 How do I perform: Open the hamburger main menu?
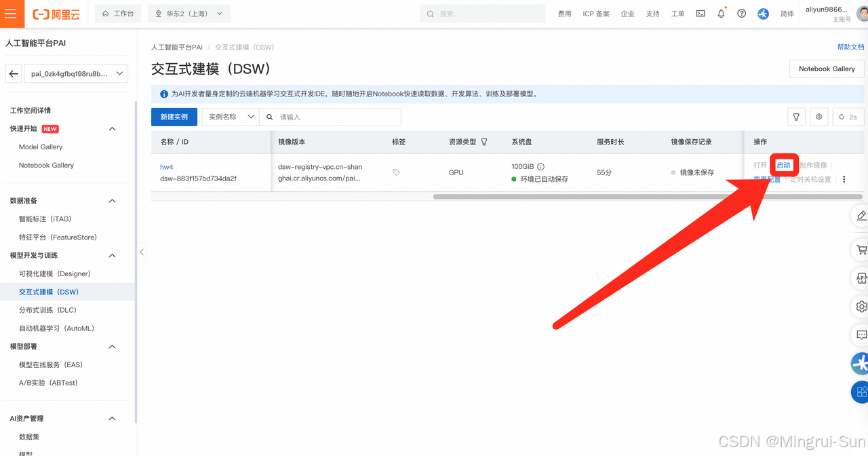click(10, 14)
